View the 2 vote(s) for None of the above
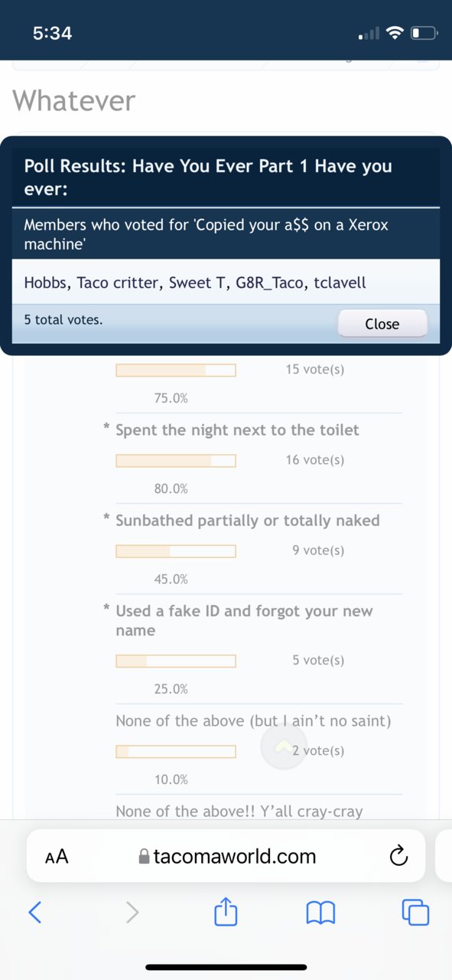The height and width of the screenshot is (980, 452). click(x=318, y=750)
